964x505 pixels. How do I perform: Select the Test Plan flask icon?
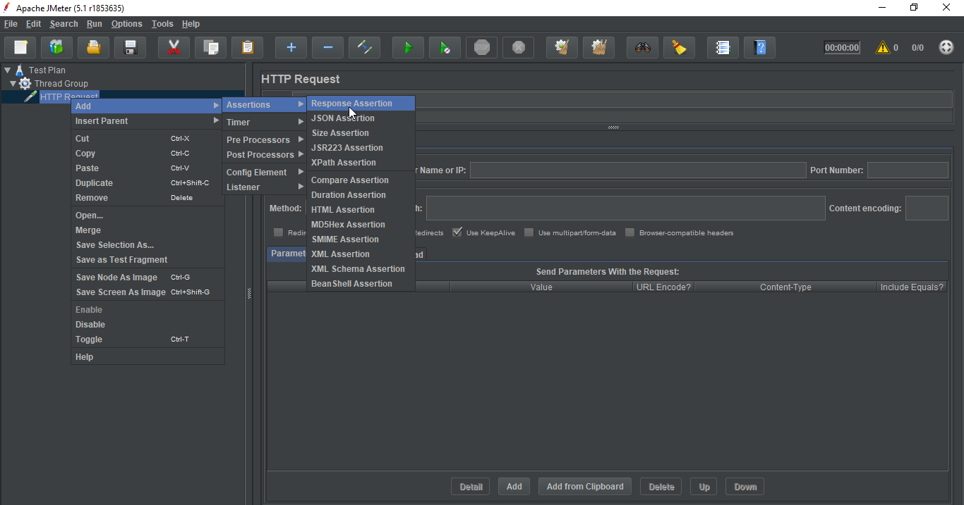pos(19,70)
